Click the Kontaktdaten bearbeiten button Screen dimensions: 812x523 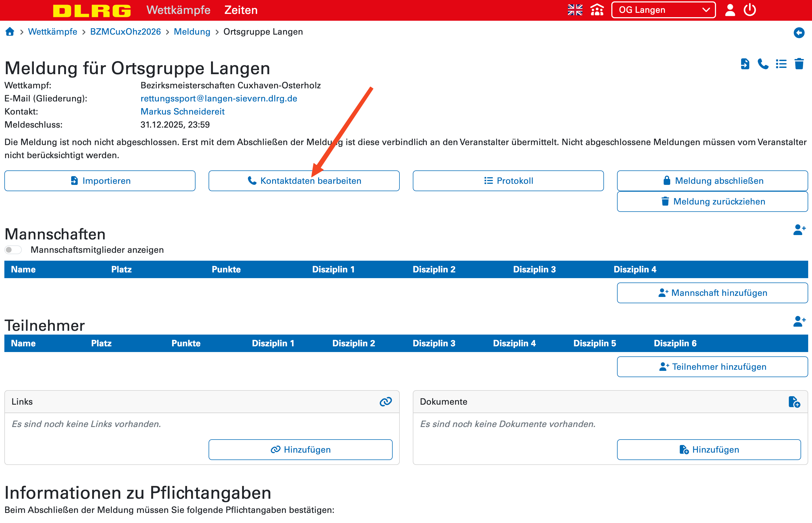pos(304,181)
